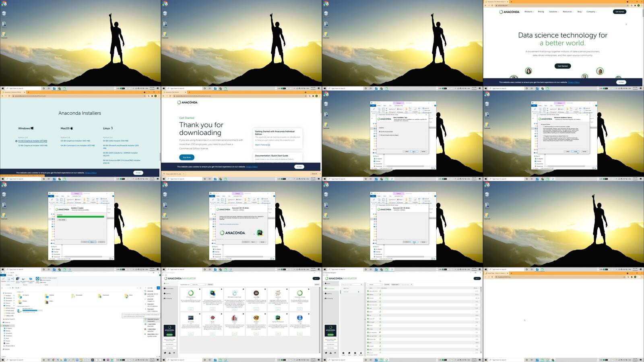Open Blog in the anaconda.com navigation
Screen dimensions: 644x362
click(579, 12)
